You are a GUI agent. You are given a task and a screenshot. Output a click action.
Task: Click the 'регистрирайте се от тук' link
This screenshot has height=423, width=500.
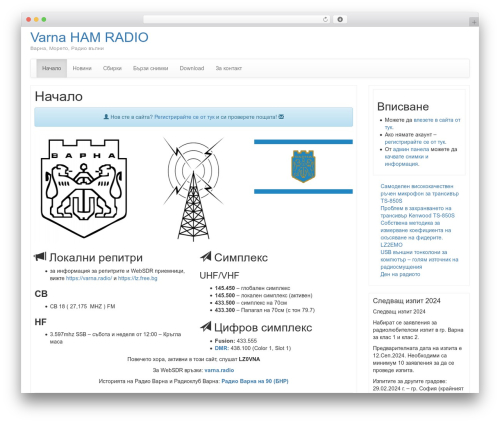pos(415,142)
